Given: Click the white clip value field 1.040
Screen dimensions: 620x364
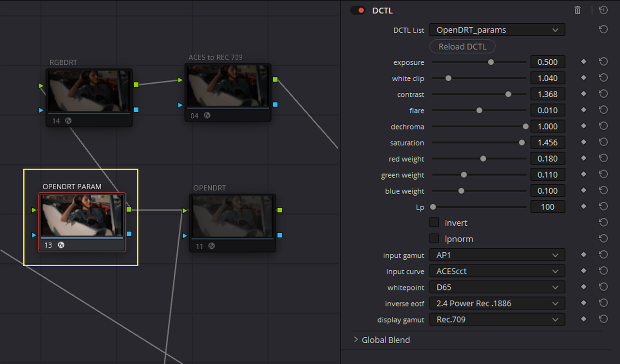Looking at the screenshot, I should pos(548,78).
